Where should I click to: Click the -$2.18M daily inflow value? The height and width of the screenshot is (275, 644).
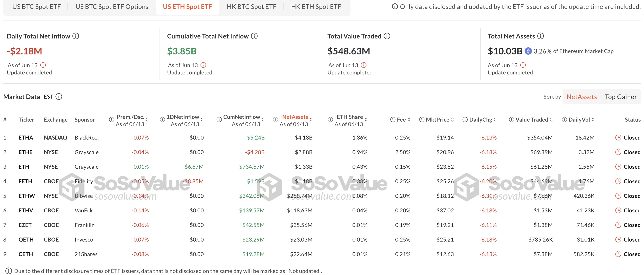25,51
